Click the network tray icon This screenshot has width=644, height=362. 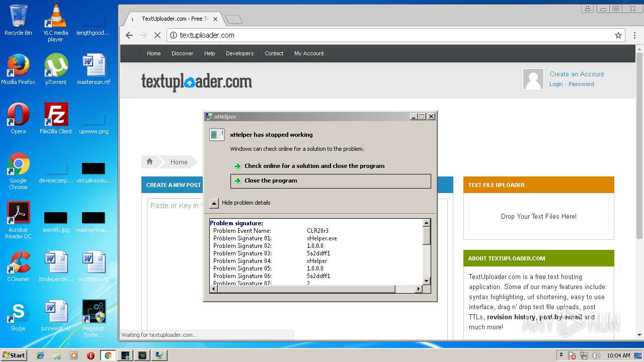point(584,355)
